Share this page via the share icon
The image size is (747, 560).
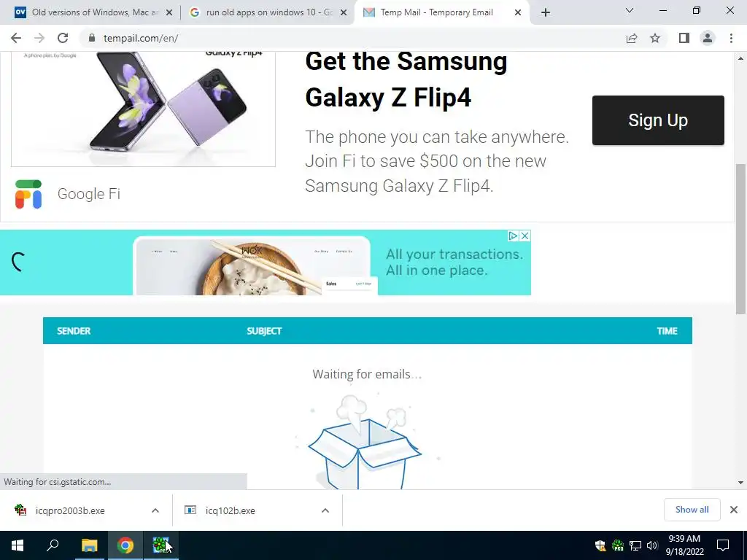(x=632, y=38)
